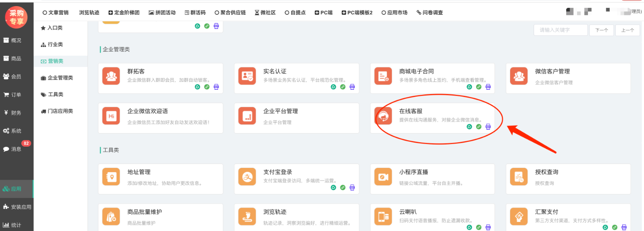Click the 云喇叭 app icon

[x=383, y=216]
